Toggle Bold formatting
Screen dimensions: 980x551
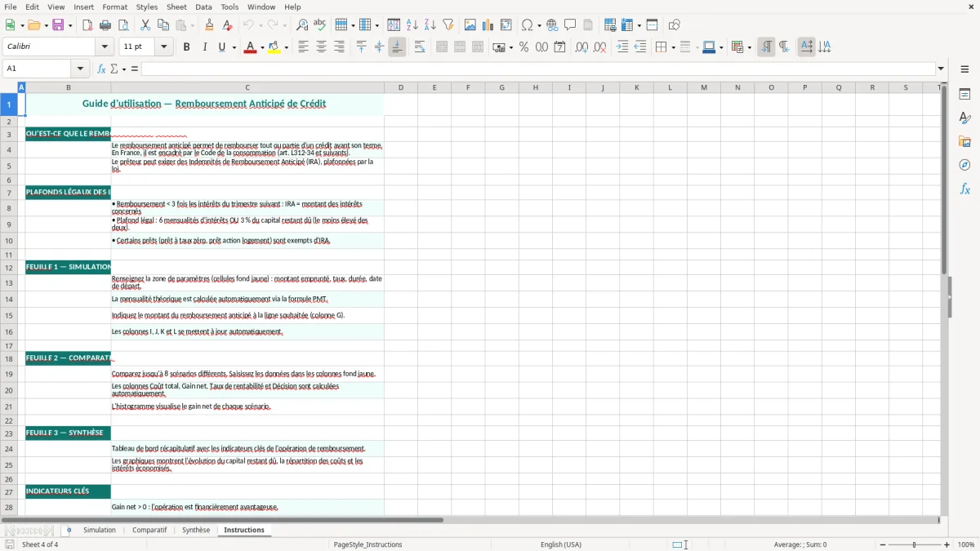tap(186, 47)
